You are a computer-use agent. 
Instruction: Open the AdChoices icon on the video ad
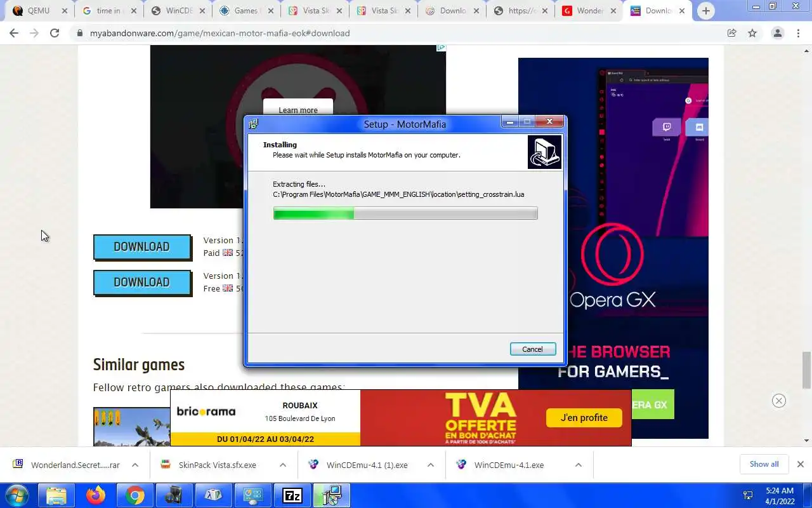pyautogui.click(x=442, y=47)
